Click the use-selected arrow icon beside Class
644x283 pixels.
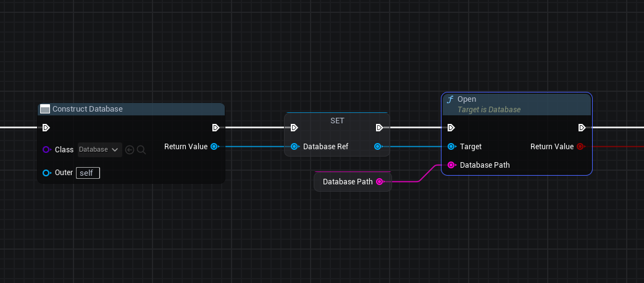[130, 149]
